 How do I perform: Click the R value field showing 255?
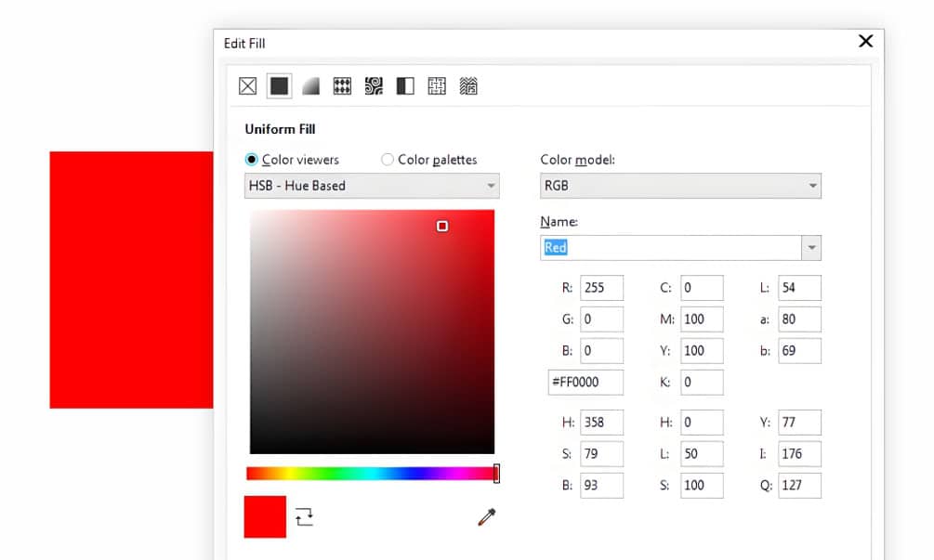pyautogui.click(x=601, y=288)
